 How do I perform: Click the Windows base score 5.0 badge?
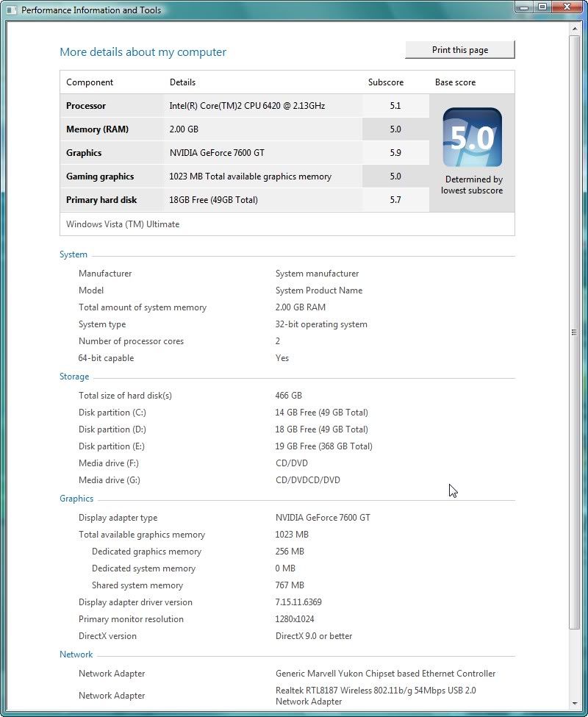coord(472,138)
